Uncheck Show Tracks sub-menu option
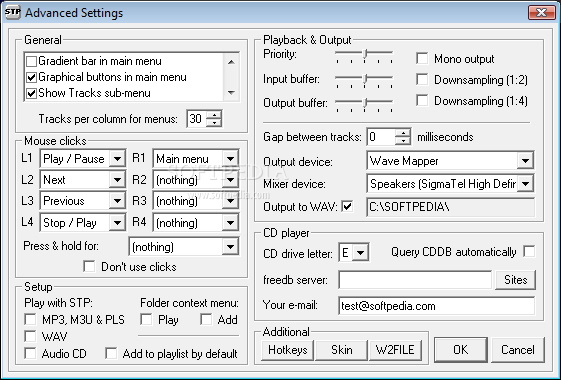The height and width of the screenshot is (380, 561). 31,93
